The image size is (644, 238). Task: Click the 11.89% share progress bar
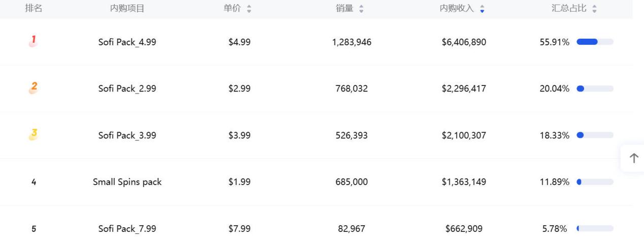coord(595,182)
